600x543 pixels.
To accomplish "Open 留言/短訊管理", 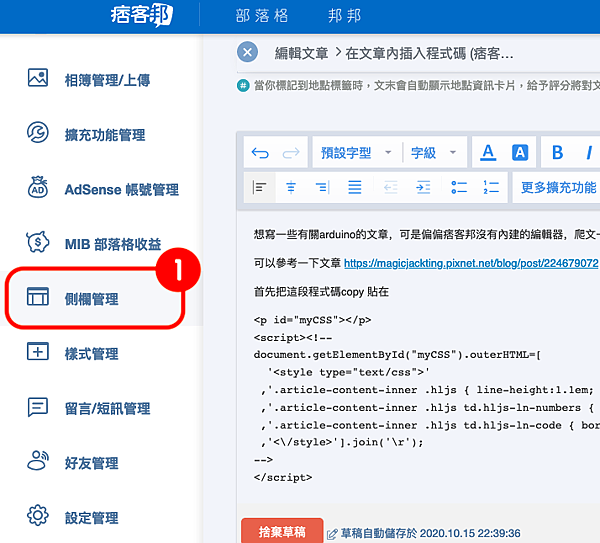I will pos(108,409).
